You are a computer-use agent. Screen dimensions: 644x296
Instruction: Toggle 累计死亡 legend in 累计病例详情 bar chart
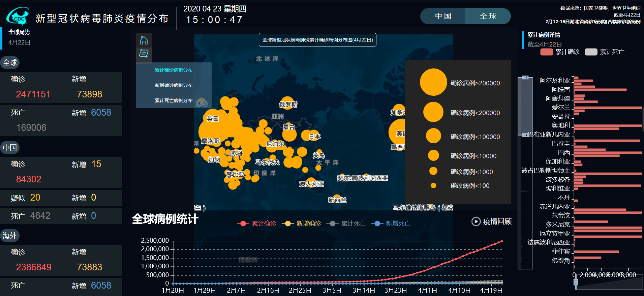point(605,52)
